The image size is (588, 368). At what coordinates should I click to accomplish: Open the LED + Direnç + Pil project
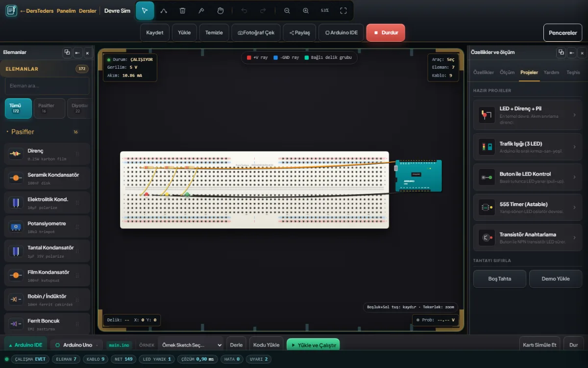[x=528, y=115]
